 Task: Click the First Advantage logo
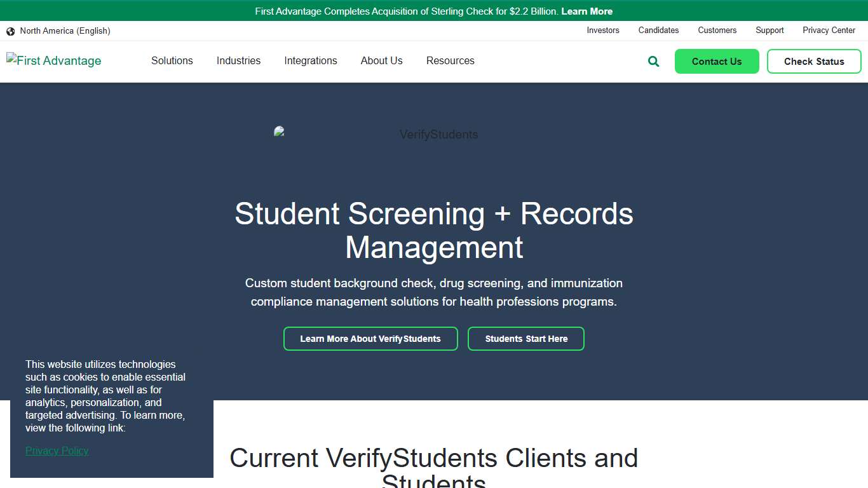pos(53,60)
